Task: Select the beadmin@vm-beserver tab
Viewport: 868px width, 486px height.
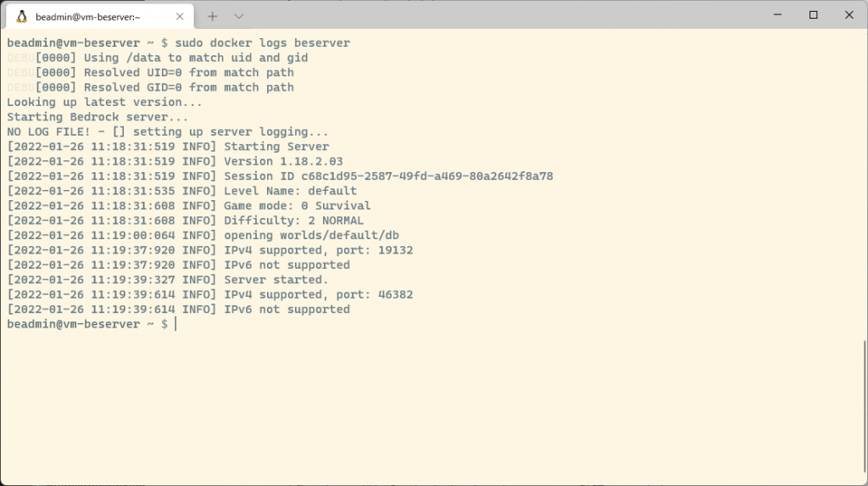Action: click(100, 17)
